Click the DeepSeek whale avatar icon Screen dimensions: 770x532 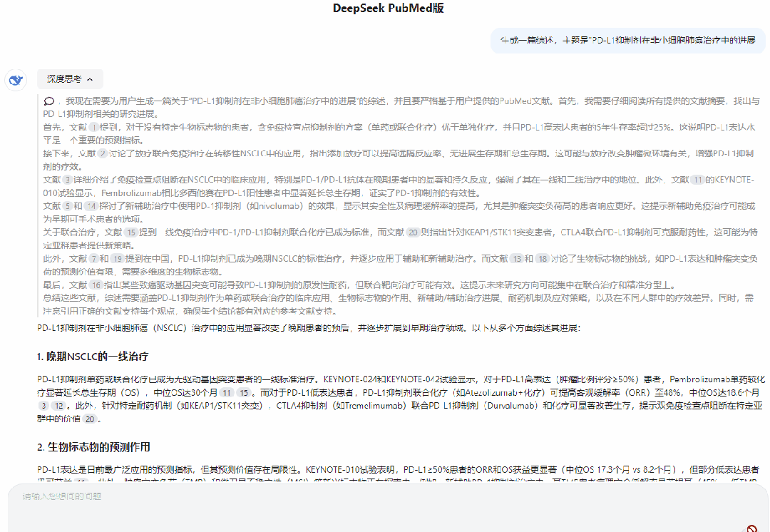16,80
